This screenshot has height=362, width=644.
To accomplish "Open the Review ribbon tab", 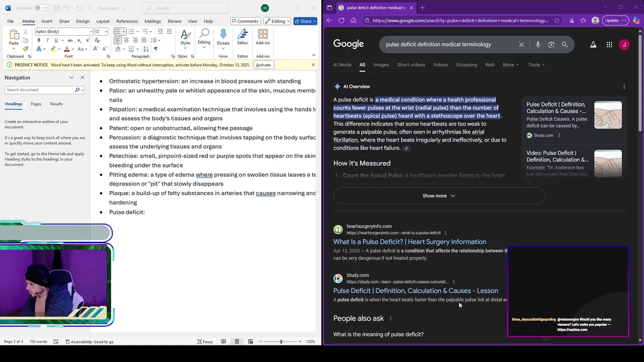I will (x=175, y=21).
